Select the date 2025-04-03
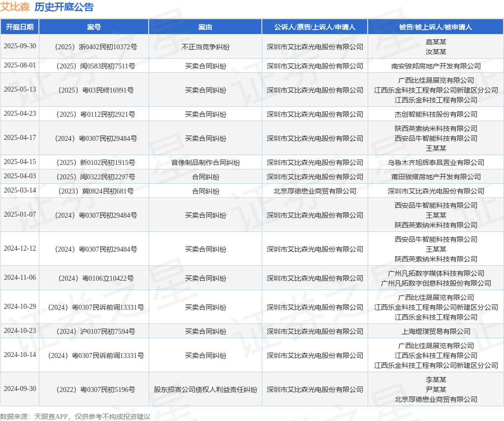This screenshot has width=504, height=421. tap(20, 176)
